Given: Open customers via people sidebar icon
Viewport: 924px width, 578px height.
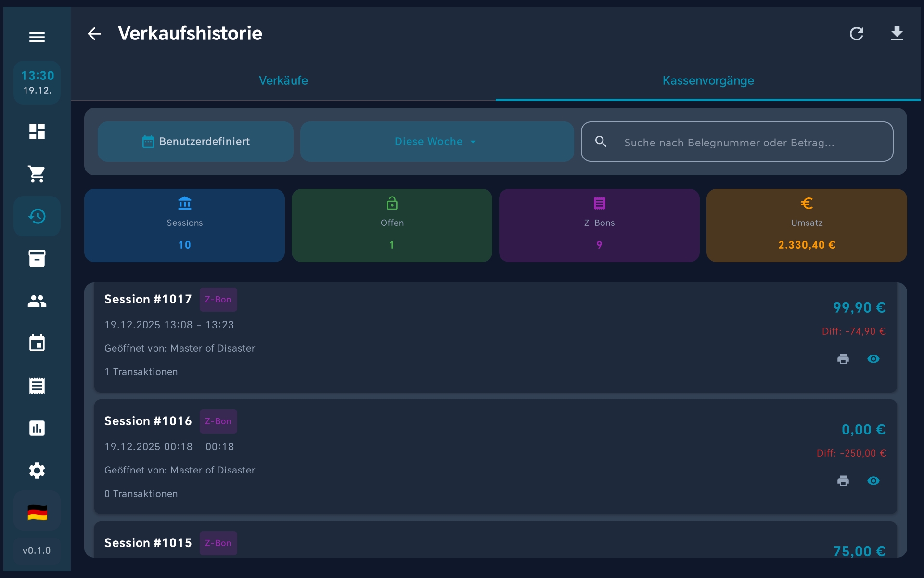Looking at the screenshot, I should pos(37,301).
